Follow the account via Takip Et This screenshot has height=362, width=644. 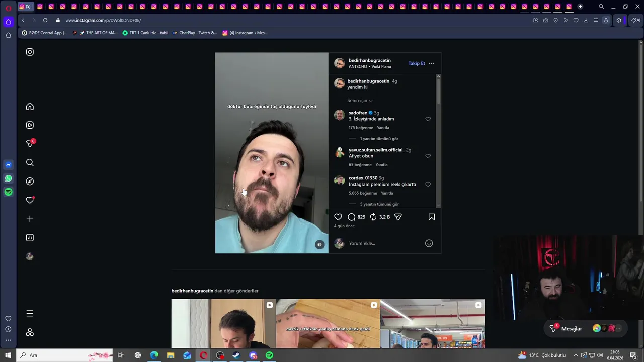coord(417,63)
